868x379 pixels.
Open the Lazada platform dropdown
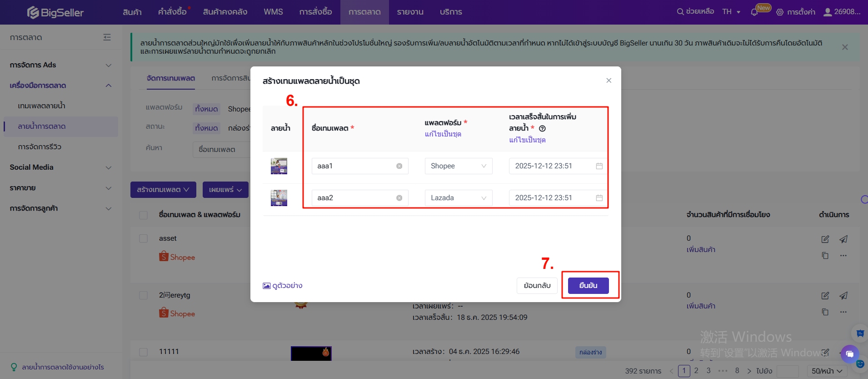(x=458, y=198)
